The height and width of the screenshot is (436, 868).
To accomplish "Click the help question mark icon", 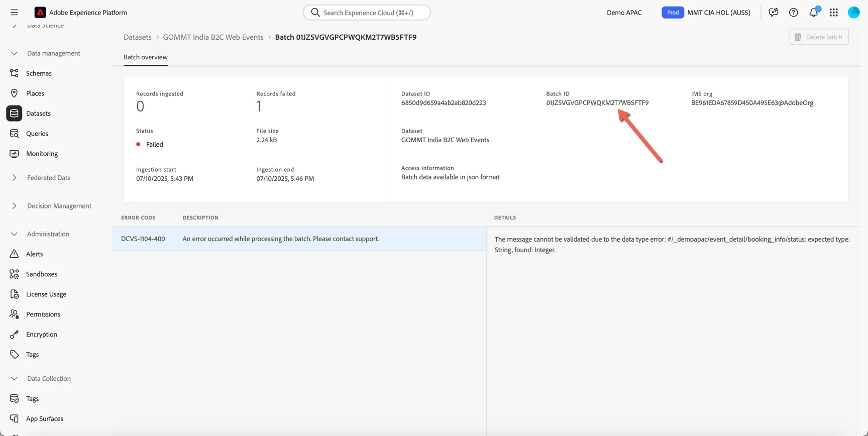I will tap(794, 13).
